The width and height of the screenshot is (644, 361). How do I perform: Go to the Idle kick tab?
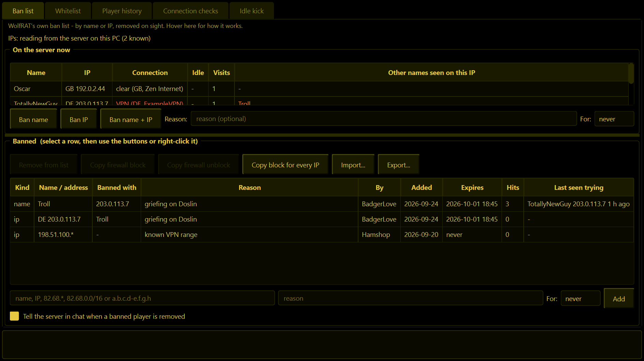(x=251, y=11)
